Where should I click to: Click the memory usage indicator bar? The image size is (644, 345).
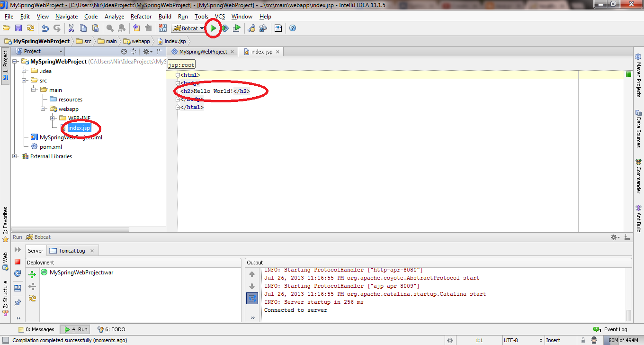tap(623, 340)
